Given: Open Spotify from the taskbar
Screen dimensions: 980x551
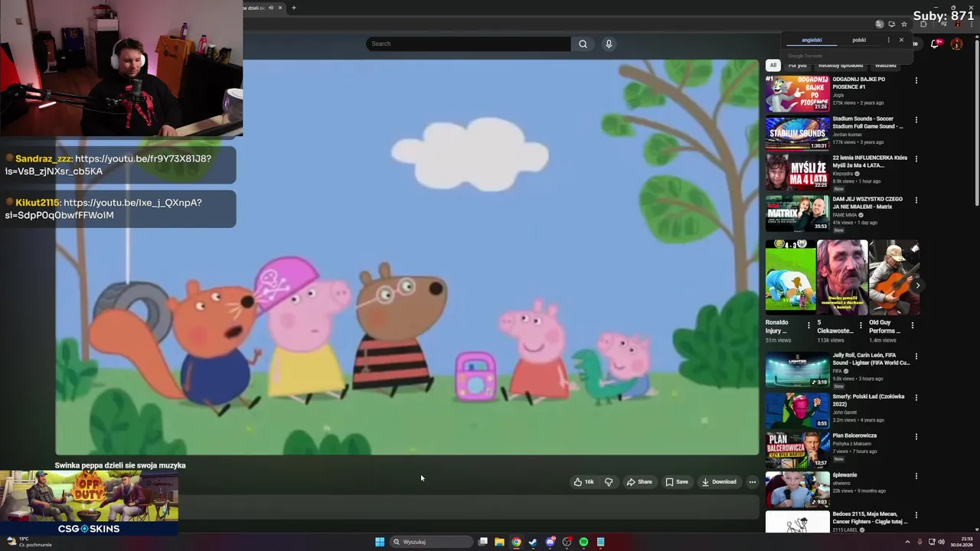Looking at the screenshot, I should (x=583, y=542).
